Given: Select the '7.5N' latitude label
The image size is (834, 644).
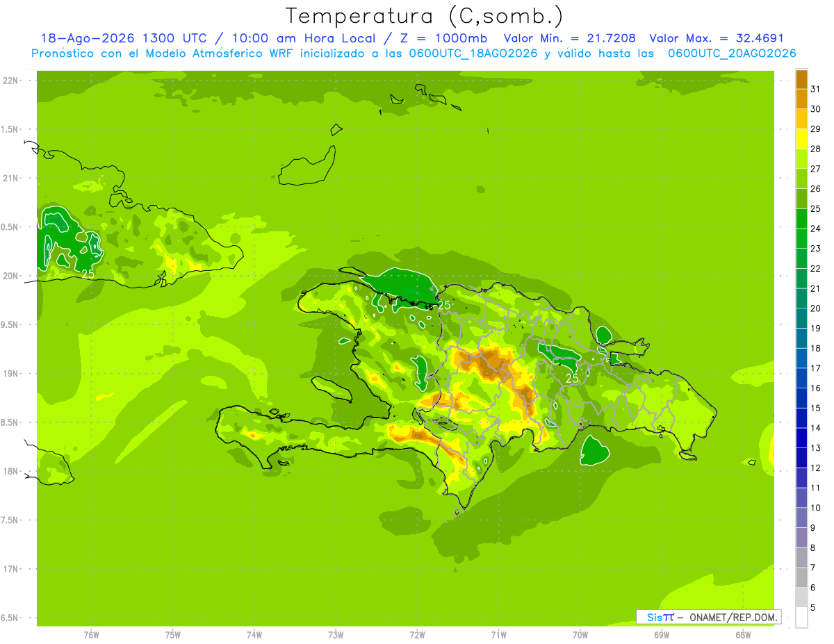Looking at the screenshot, I should tap(10, 520).
